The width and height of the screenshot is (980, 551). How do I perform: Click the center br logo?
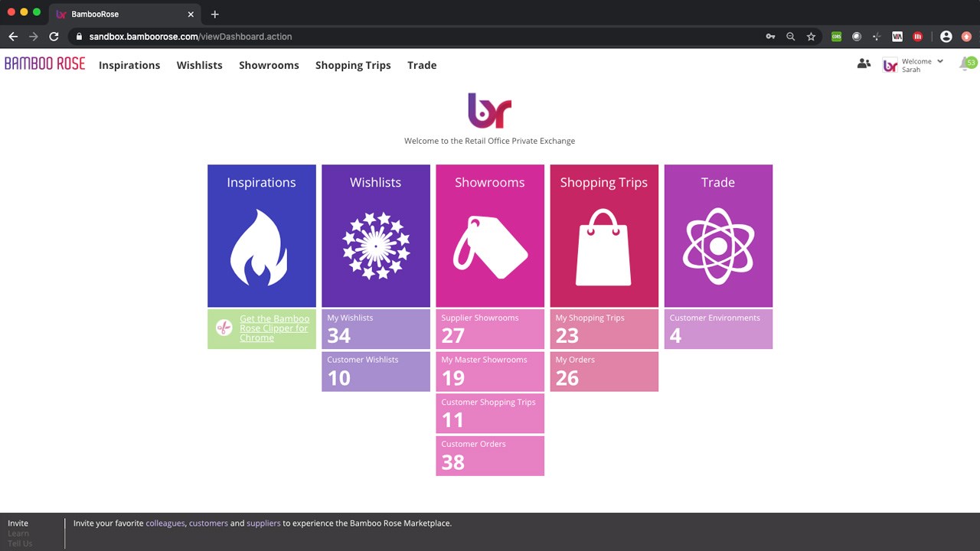pyautogui.click(x=490, y=110)
